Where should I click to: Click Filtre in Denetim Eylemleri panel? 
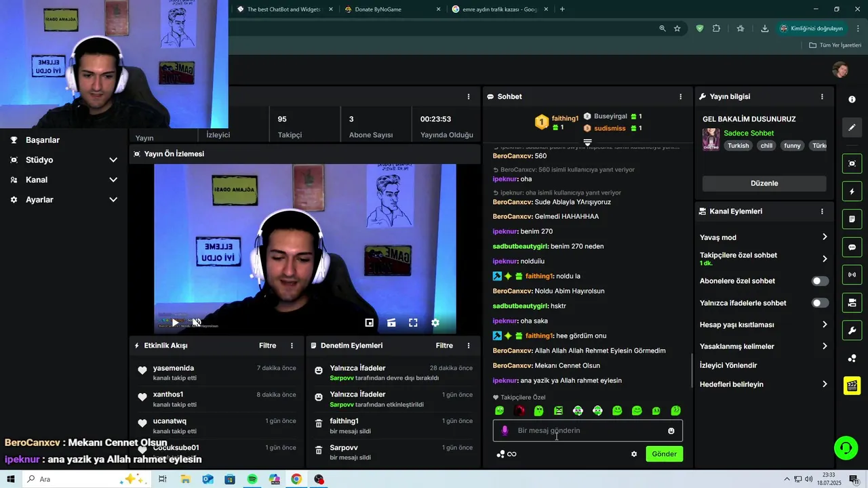tap(444, 346)
